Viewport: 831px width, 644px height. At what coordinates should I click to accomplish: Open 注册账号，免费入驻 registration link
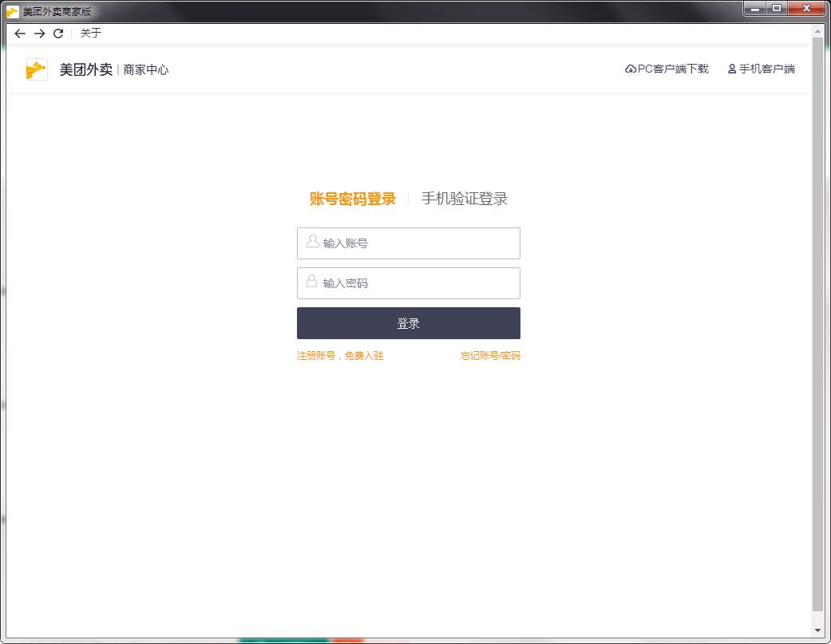(x=341, y=356)
